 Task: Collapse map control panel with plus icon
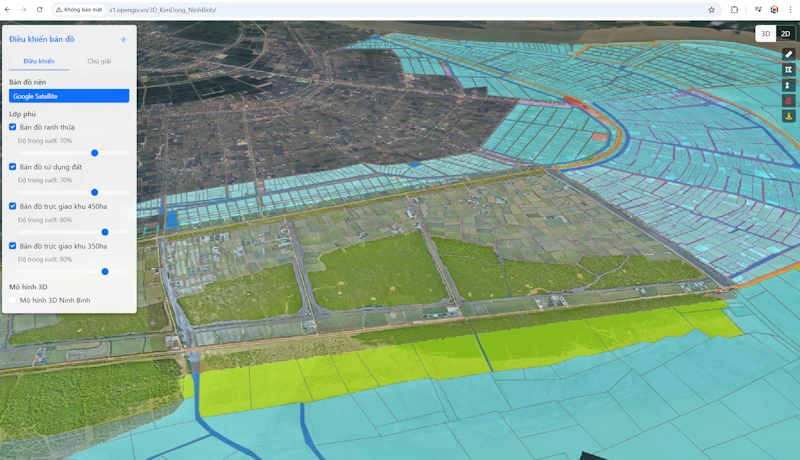123,39
